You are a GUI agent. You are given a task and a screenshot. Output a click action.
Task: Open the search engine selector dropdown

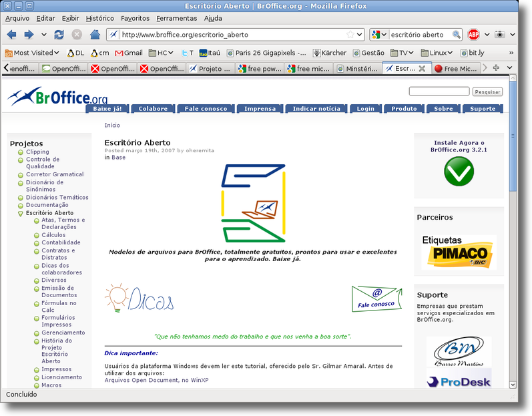coord(384,35)
